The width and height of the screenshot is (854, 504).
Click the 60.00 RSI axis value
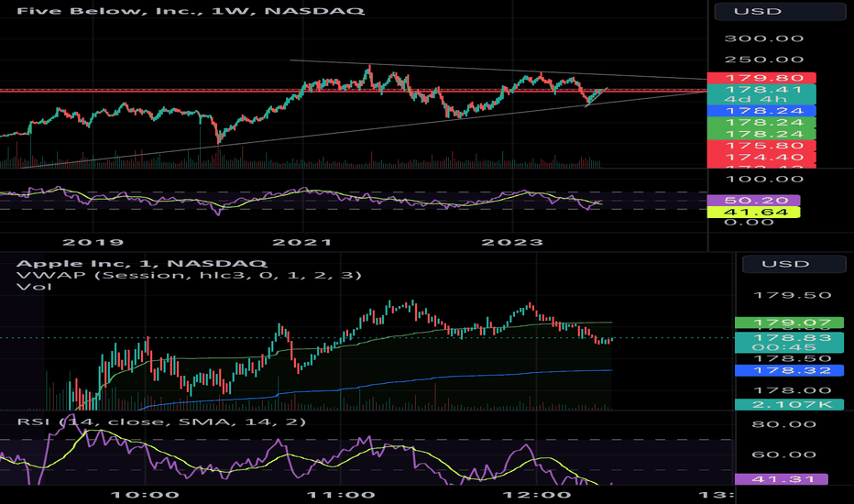click(x=783, y=455)
